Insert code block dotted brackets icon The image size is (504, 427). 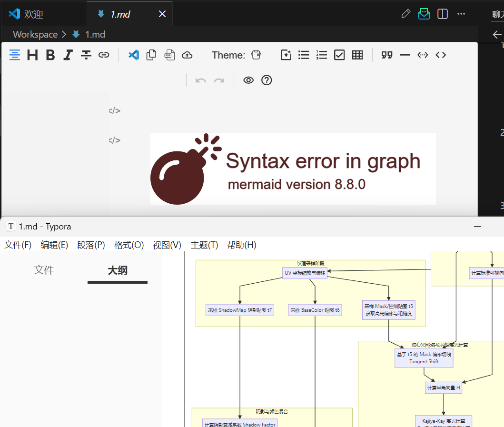[x=423, y=55]
